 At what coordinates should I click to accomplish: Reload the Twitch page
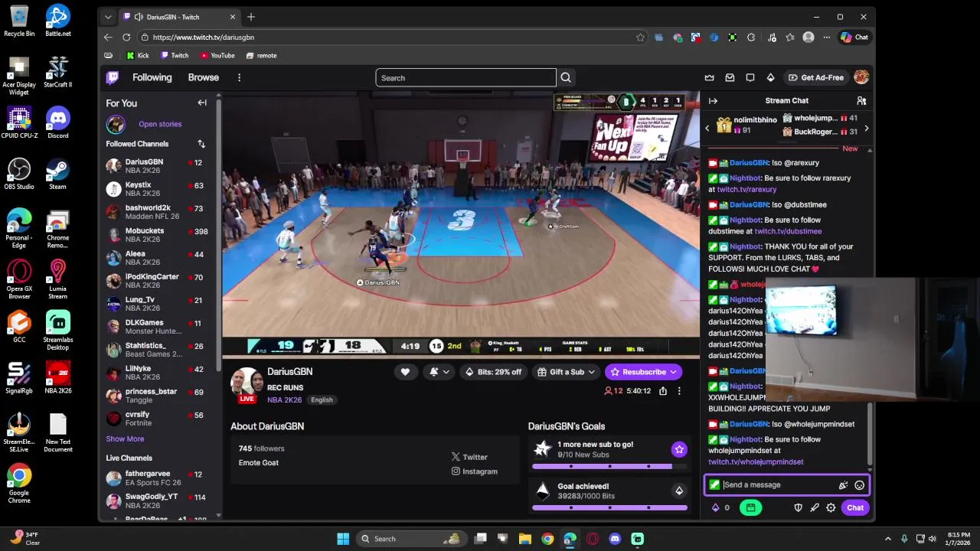(x=126, y=37)
